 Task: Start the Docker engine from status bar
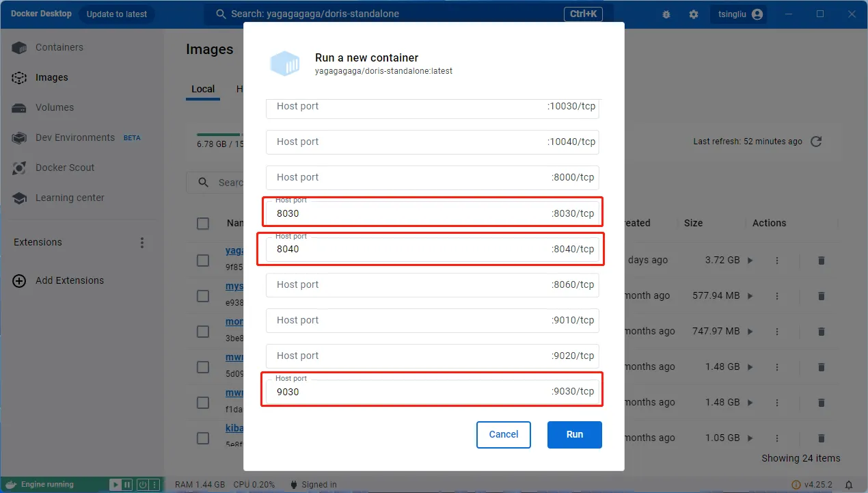[115, 485]
